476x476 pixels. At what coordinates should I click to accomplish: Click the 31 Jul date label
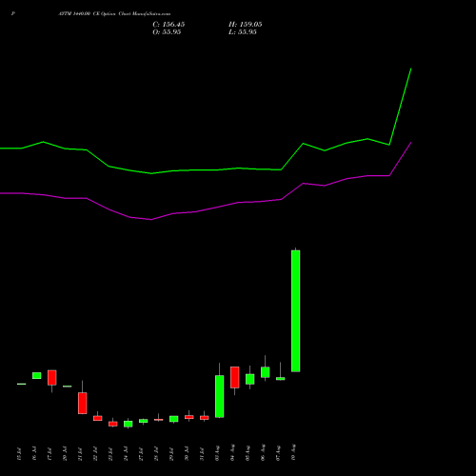[202, 453]
